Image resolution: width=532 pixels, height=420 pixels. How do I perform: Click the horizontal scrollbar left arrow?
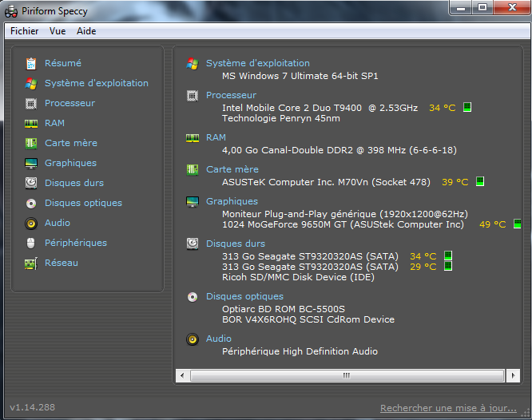(x=181, y=374)
